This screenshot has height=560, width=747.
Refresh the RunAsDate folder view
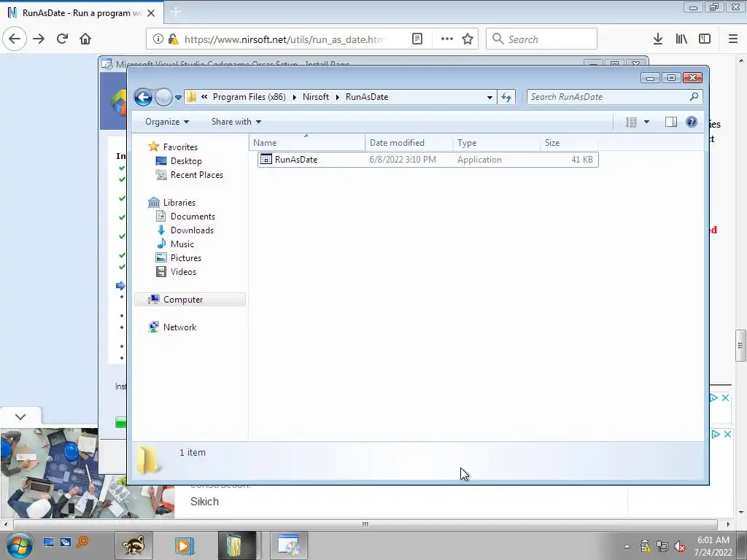[506, 97]
